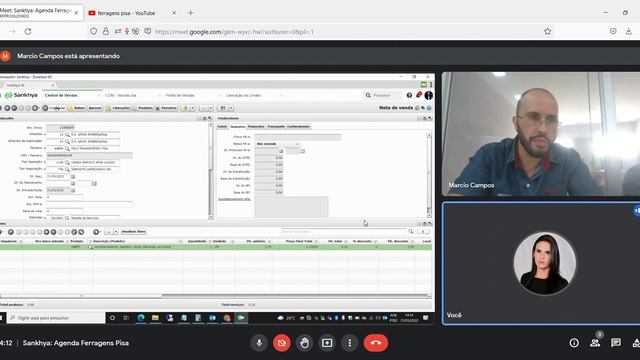Viewport: 640px width, 360px height.
Task: Click the weather 26°C tray item
Action: click(286, 318)
